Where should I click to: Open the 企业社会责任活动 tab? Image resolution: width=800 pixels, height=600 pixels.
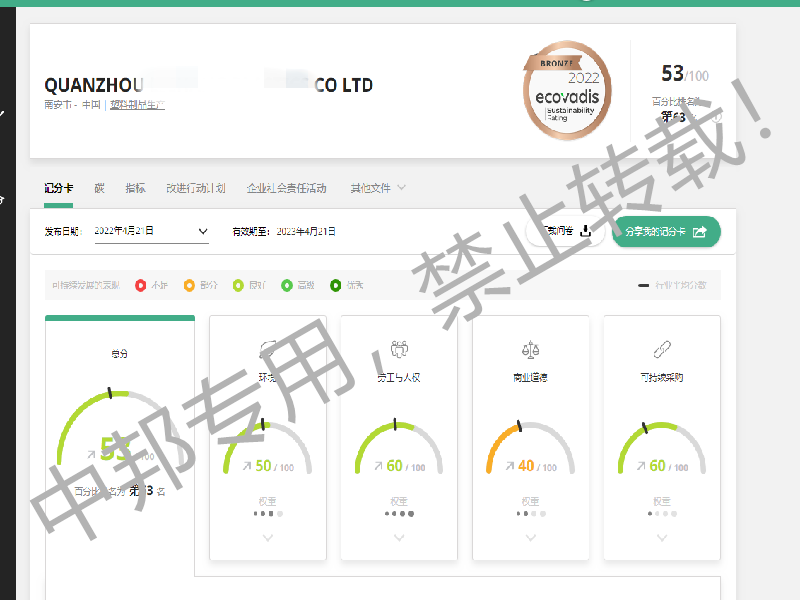286,188
